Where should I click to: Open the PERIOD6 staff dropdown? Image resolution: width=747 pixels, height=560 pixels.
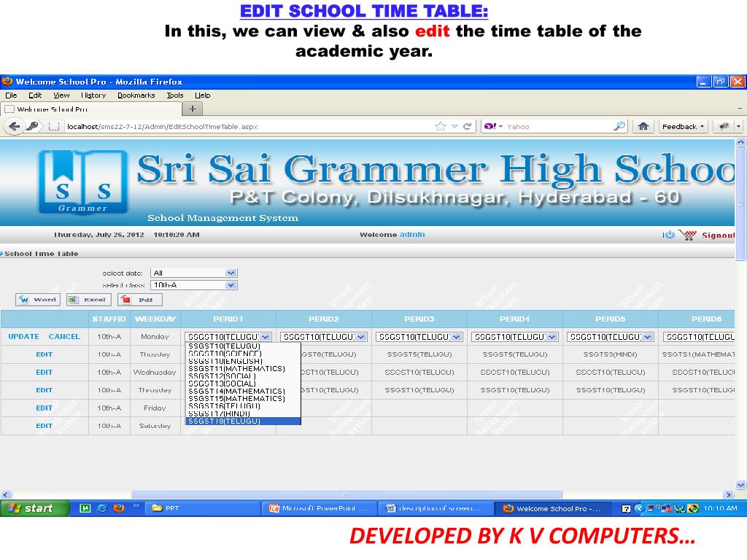699,337
